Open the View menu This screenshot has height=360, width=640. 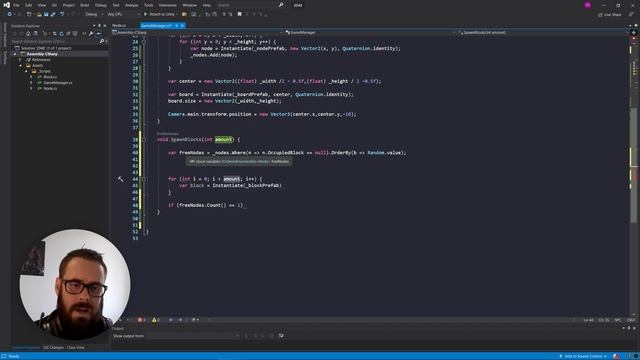[42, 5]
